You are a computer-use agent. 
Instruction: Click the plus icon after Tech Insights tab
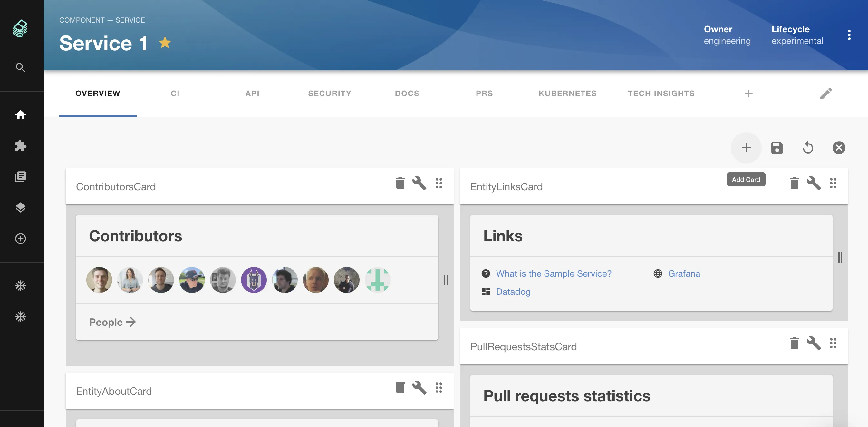748,94
